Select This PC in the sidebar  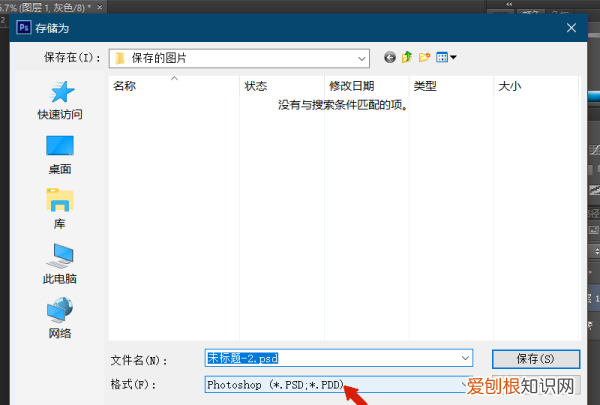coord(60,264)
